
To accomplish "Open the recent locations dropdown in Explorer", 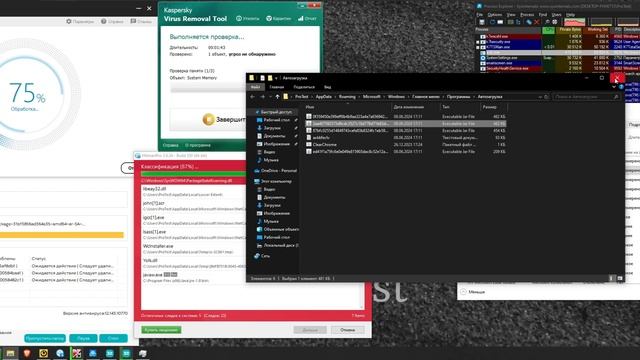I will click(x=270, y=97).
